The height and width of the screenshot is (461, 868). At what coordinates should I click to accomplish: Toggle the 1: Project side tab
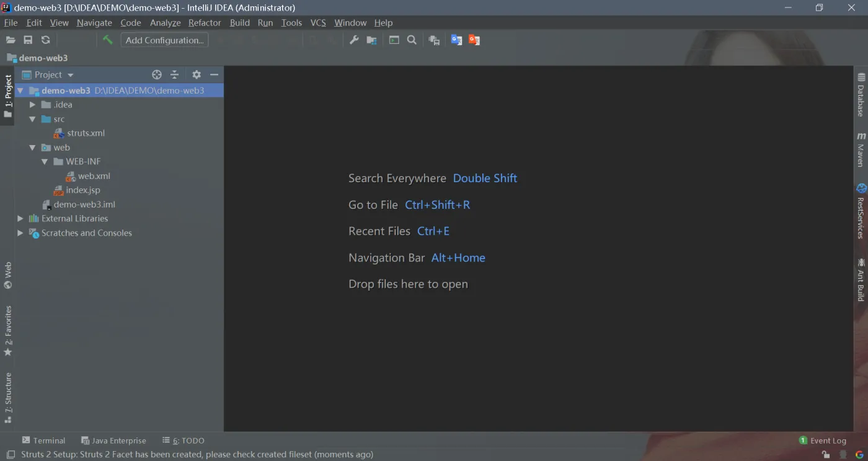[x=8, y=96]
